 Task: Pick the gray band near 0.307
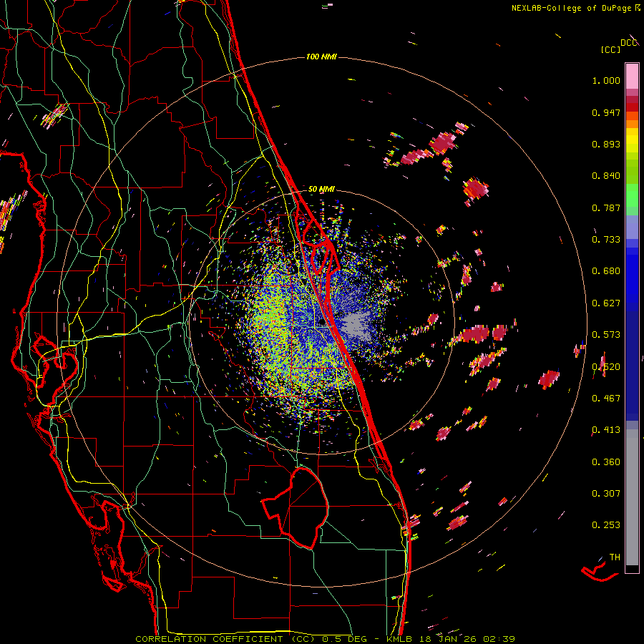pyautogui.click(x=632, y=497)
